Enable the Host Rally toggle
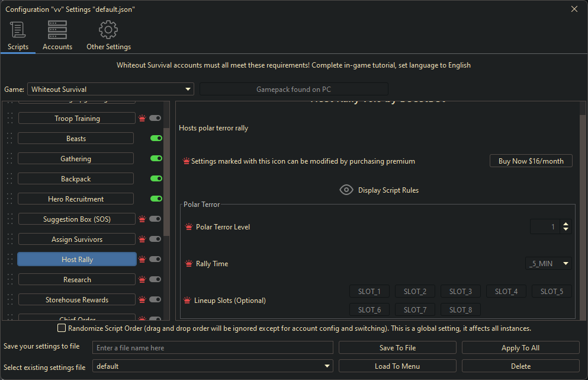Screen dimensions: 588x380 click(x=155, y=259)
